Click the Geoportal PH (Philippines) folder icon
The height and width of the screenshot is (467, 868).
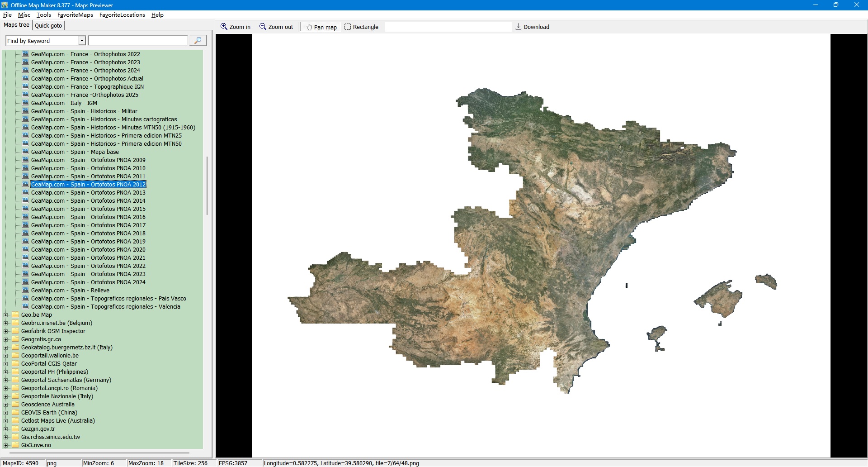coord(15,372)
